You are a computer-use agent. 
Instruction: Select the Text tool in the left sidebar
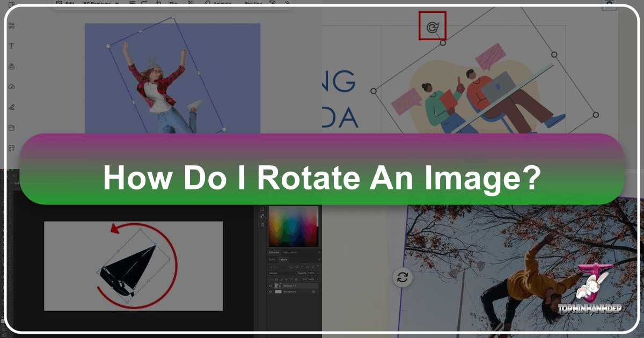click(11, 46)
